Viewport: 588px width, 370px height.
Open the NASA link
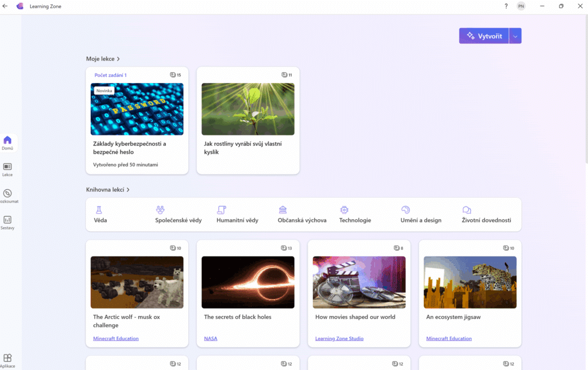[x=210, y=338]
